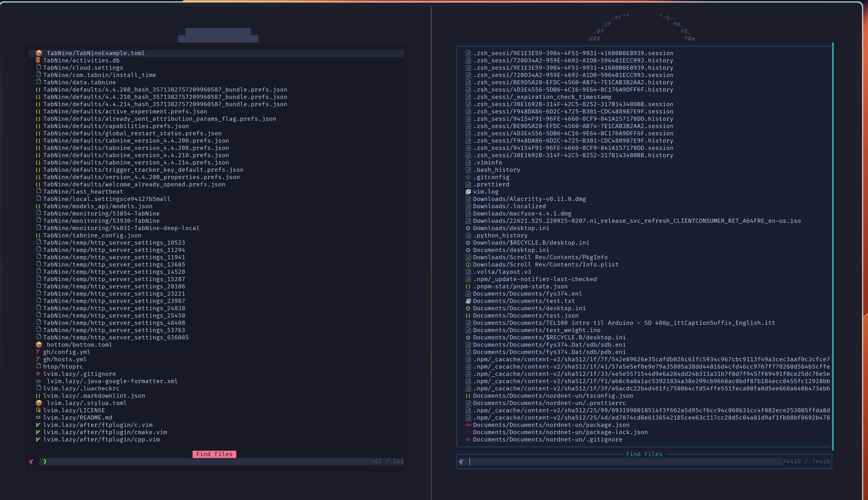This screenshot has width=868, height=500.
Task: Click the license badge icon next to lvim.lazy/LICENSE
Action: (38, 410)
